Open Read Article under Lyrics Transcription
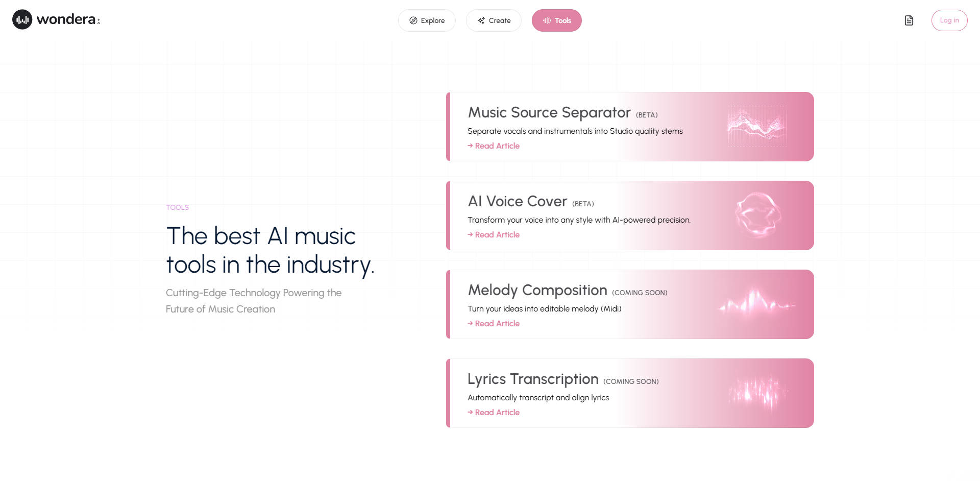 point(497,413)
